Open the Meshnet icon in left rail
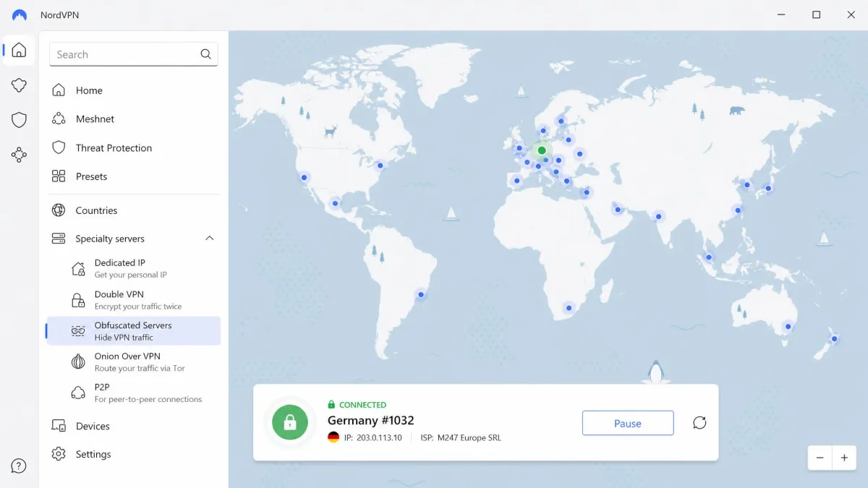Screen dimensions: 868x488 [x=20, y=85]
